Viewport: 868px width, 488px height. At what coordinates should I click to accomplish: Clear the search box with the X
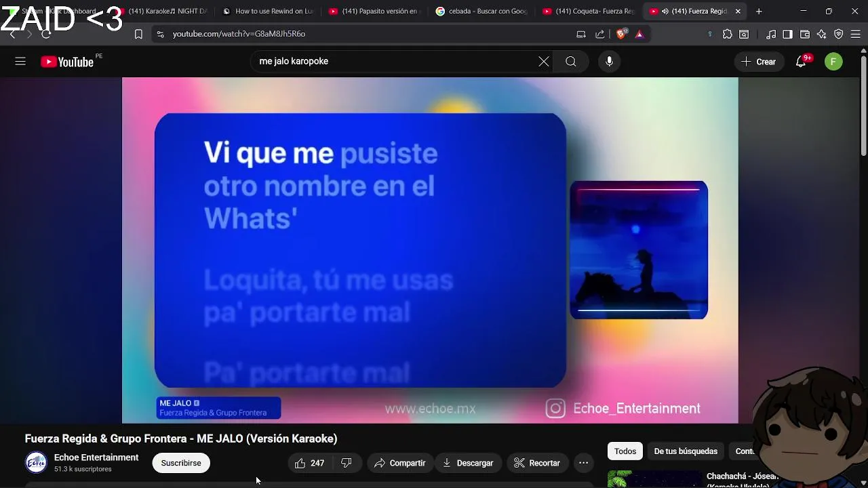click(x=544, y=62)
